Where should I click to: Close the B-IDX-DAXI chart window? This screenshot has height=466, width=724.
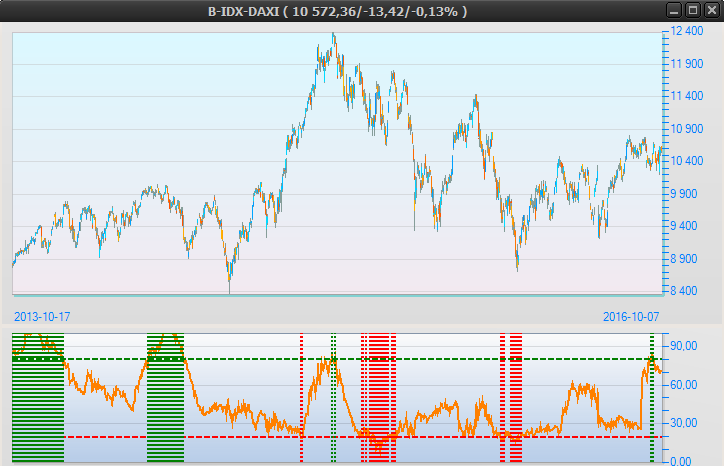pyautogui.click(x=712, y=10)
